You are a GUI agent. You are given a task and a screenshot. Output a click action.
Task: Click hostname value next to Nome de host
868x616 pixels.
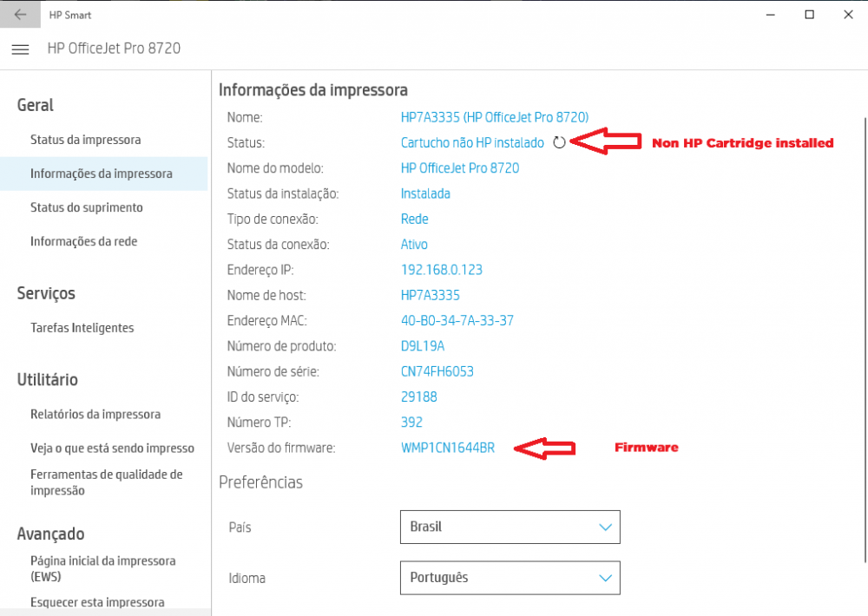point(431,296)
